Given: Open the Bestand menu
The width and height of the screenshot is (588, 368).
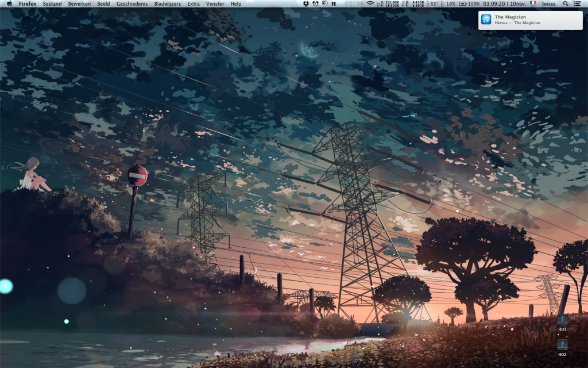Looking at the screenshot, I should tap(52, 3).
